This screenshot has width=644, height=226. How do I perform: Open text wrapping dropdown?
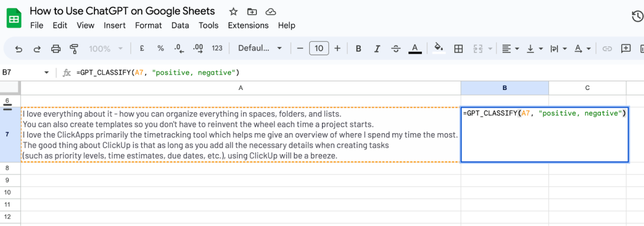558,48
